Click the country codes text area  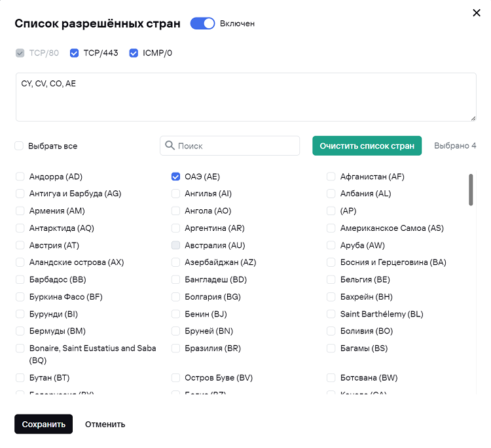245,97
